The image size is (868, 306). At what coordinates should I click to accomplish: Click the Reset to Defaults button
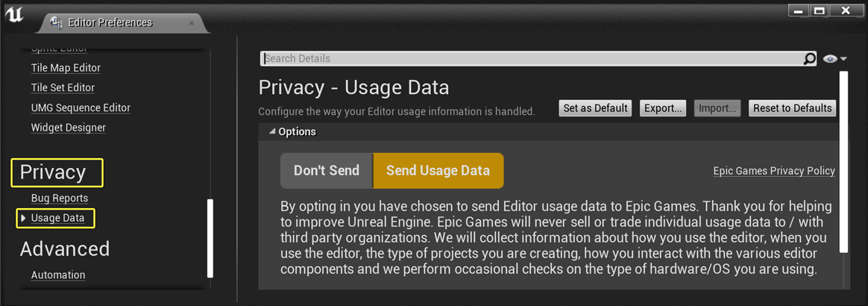click(792, 108)
